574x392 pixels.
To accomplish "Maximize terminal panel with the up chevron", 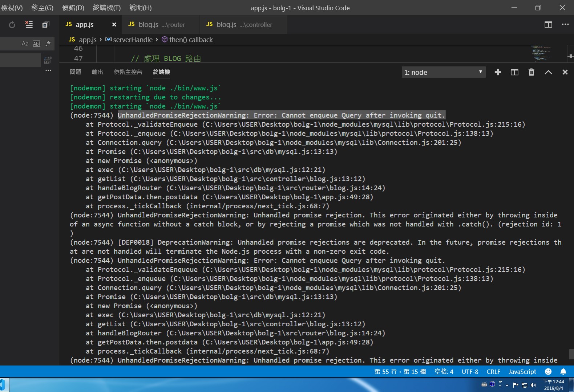I will click(548, 72).
